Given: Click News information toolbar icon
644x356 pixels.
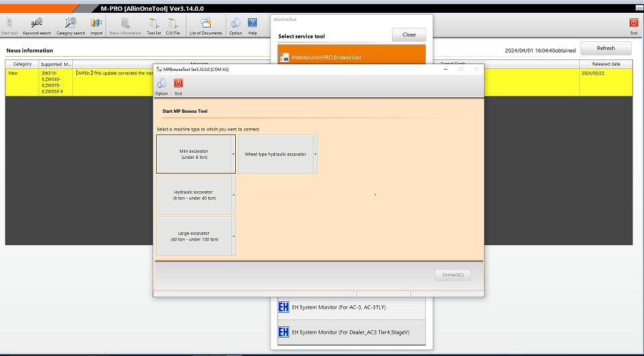Looking at the screenshot, I should 125,26.
